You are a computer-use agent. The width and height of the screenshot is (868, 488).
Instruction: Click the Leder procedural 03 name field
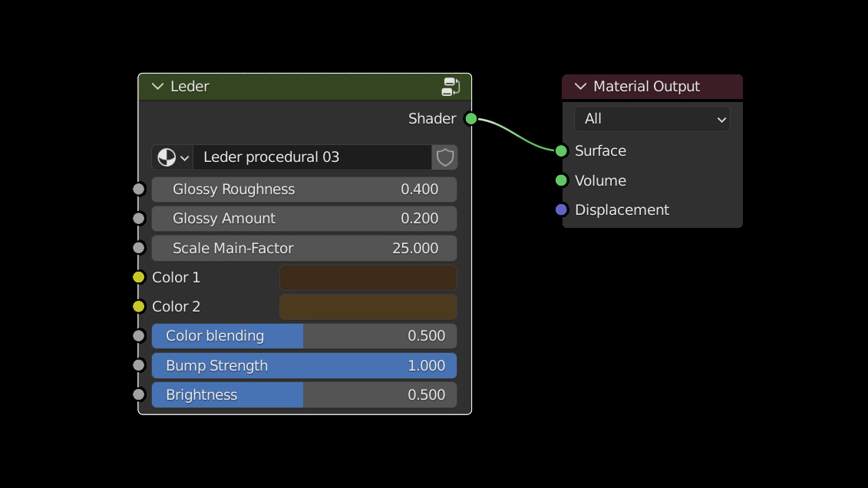312,157
